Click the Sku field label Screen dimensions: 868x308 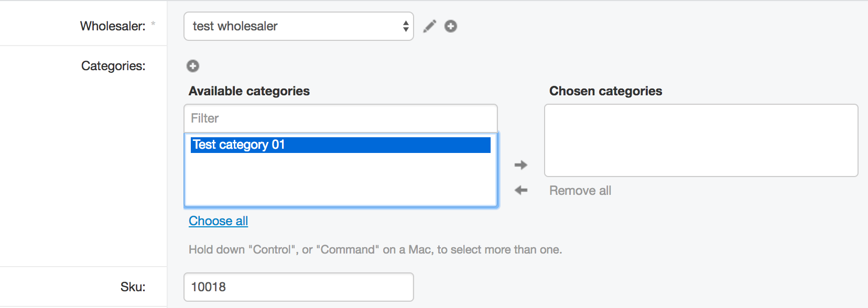(133, 287)
